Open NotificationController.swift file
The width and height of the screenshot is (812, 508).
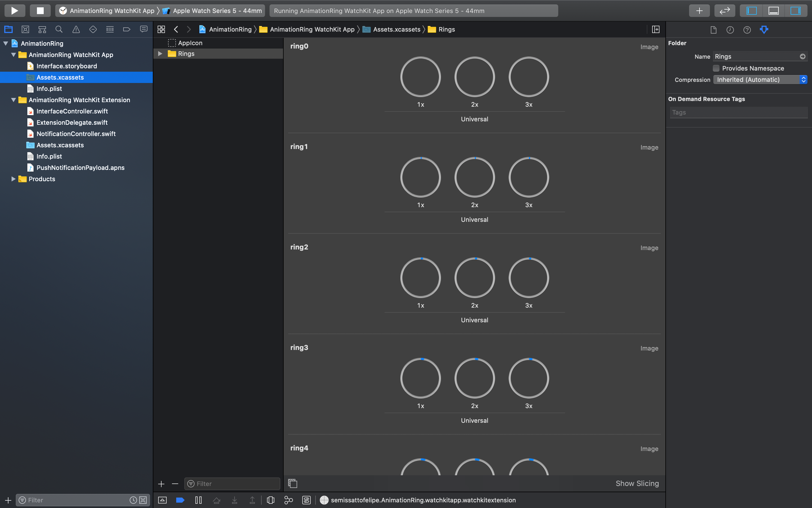(76, 134)
